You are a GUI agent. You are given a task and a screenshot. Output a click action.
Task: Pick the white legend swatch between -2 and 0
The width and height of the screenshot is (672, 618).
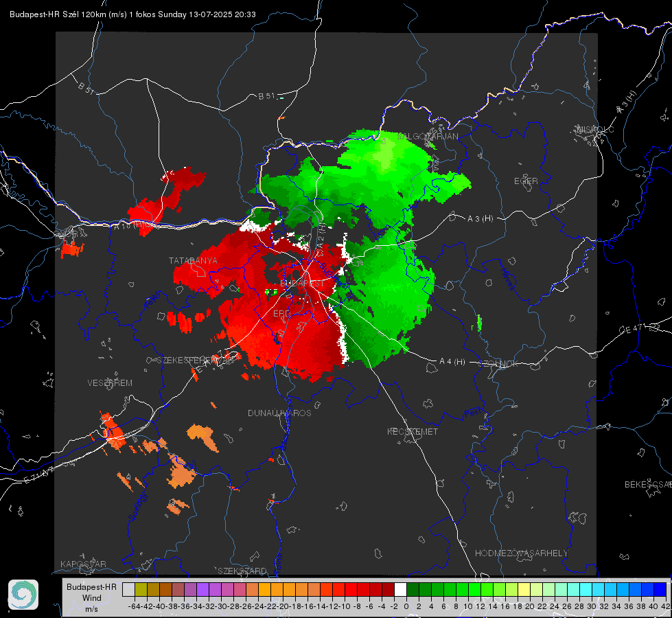pyautogui.click(x=400, y=590)
